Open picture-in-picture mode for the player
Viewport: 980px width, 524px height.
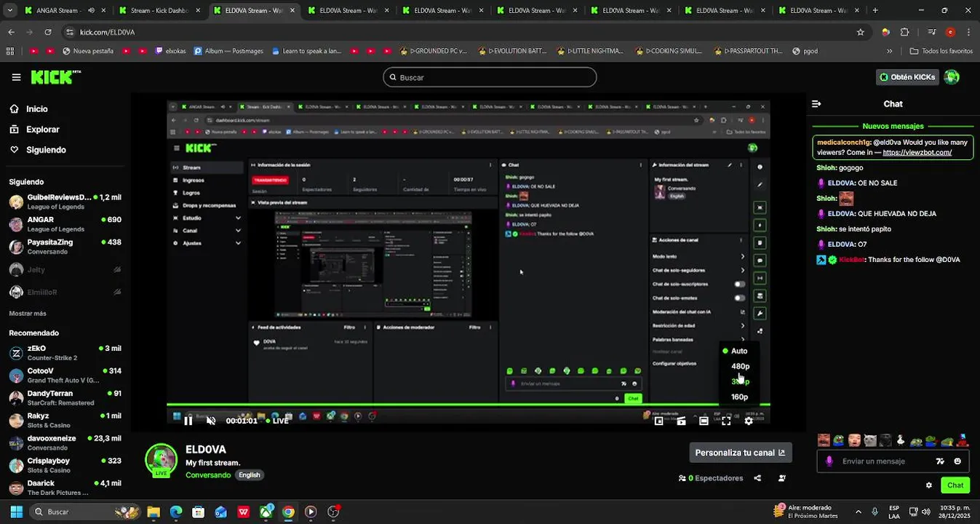tap(659, 421)
